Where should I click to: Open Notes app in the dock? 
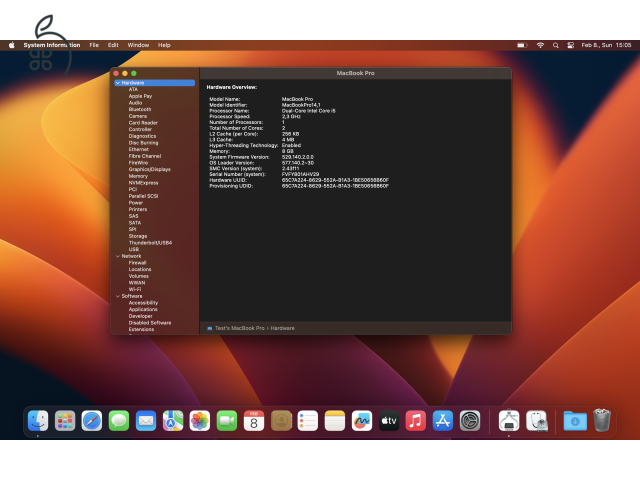point(335,421)
